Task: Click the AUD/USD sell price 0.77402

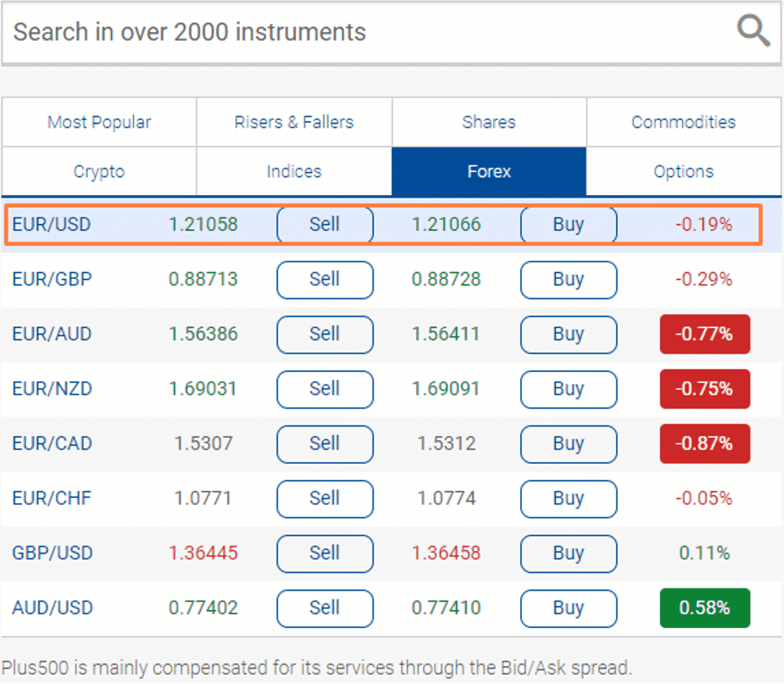Action: click(x=203, y=608)
